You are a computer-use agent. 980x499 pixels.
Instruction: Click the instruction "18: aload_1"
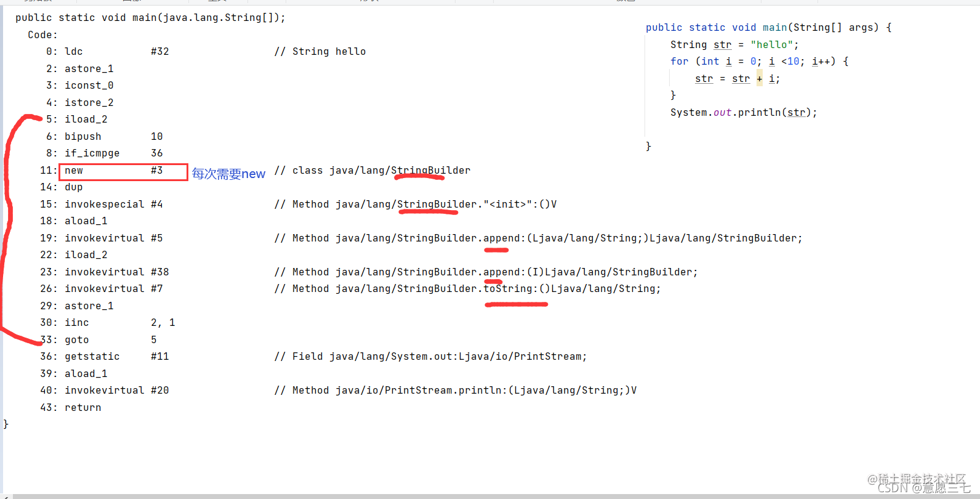tap(74, 221)
